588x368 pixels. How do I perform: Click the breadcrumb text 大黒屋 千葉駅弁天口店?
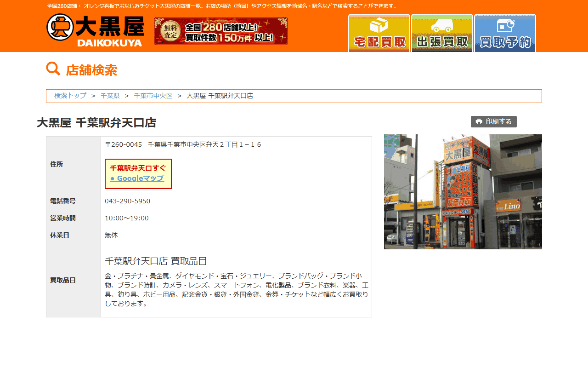pyautogui.click(x=220, y=96)
